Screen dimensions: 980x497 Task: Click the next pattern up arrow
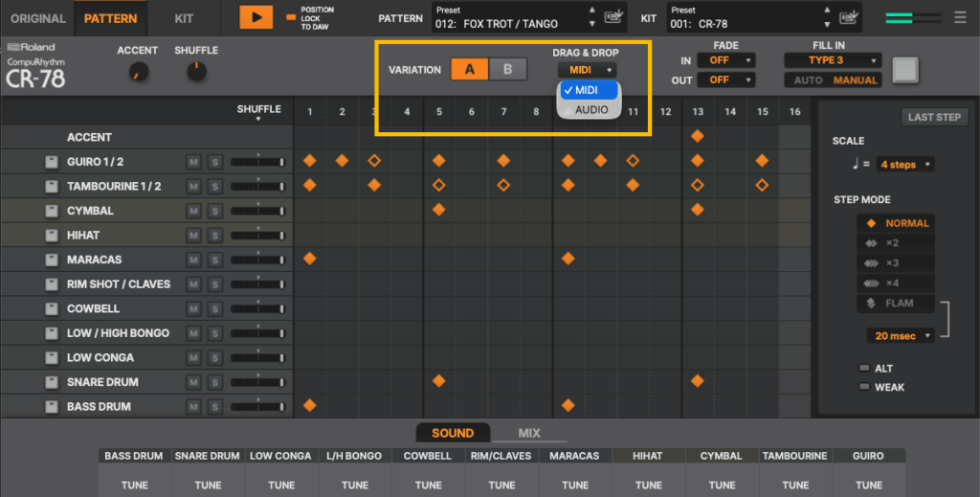[x=591, y=10]
